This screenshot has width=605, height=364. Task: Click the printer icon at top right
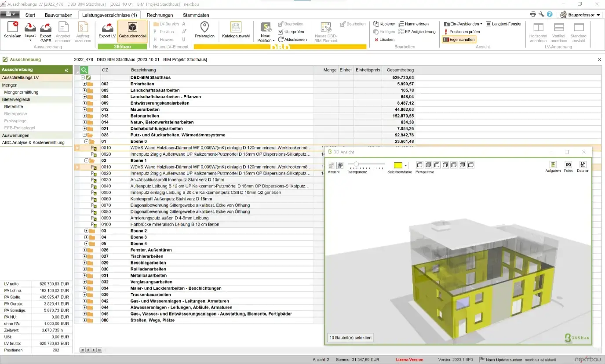(x=533, y=15)
